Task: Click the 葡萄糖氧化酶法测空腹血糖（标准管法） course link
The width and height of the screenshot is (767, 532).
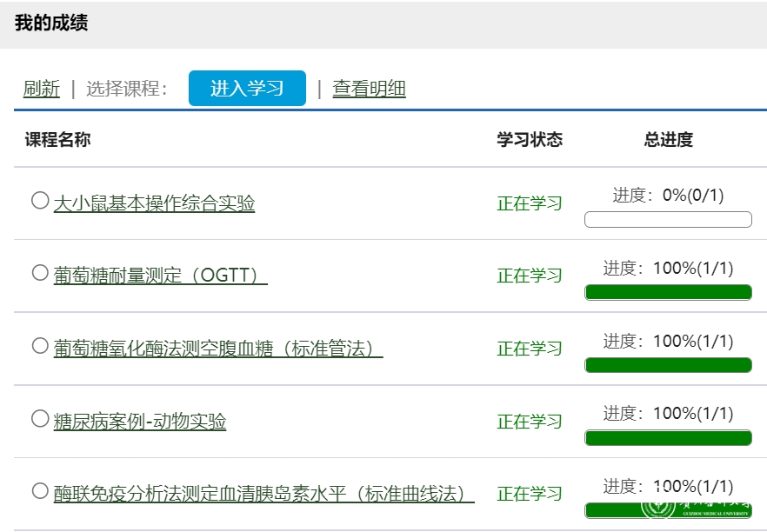Action: pos(217,349)
